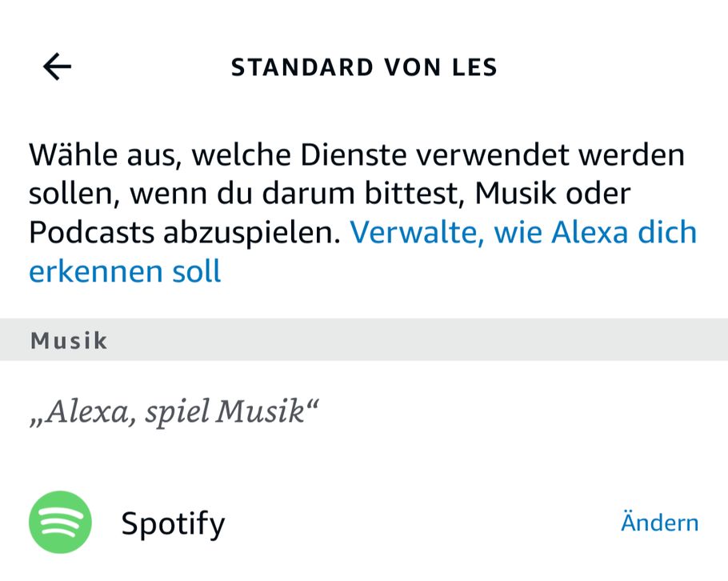The width and height of the screenshot is (728, 581).
Task: Select the Musik section header label
Action: click(x=69, y=340)
